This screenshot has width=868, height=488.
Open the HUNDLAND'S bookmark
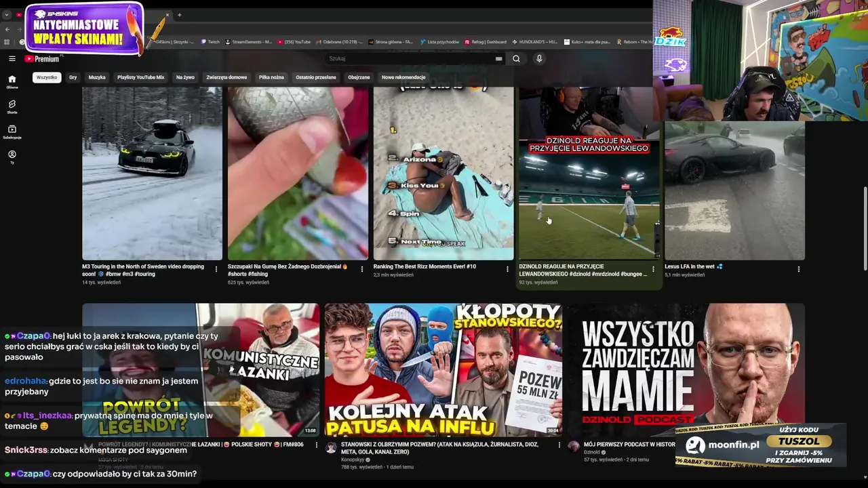tap(534, 42)
